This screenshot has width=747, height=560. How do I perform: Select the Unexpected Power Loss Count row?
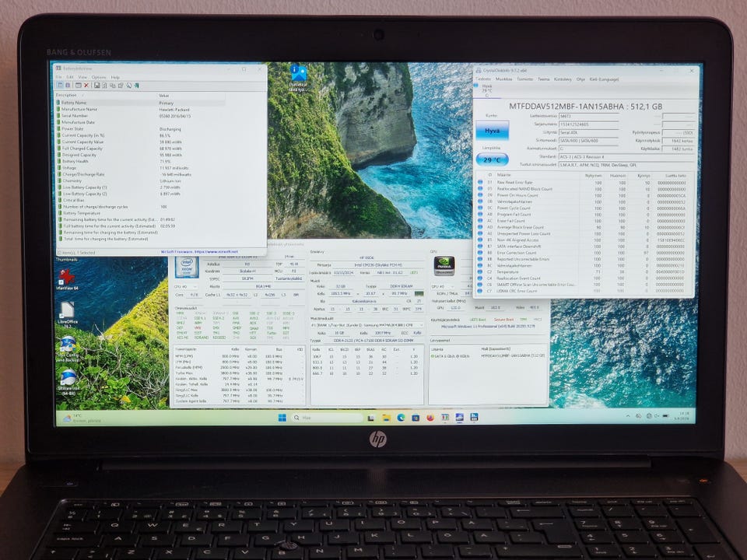click(584, 234)
